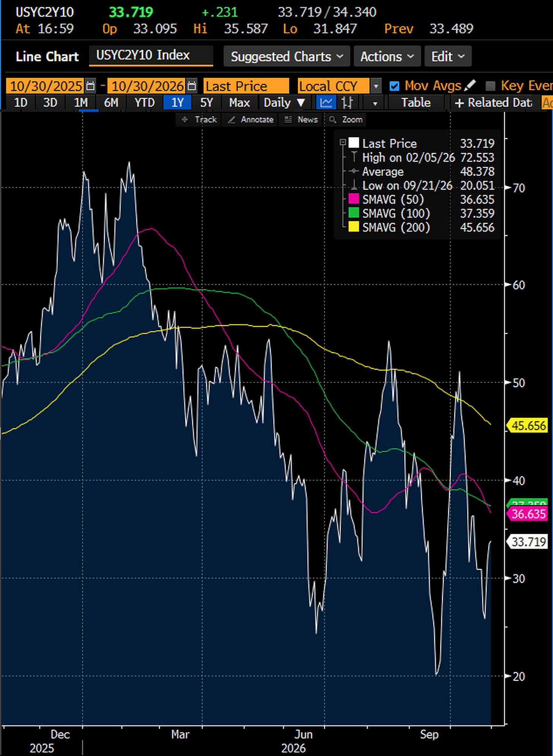
Task: Select the 1M time range tab
Action: (x=81, y=103)
